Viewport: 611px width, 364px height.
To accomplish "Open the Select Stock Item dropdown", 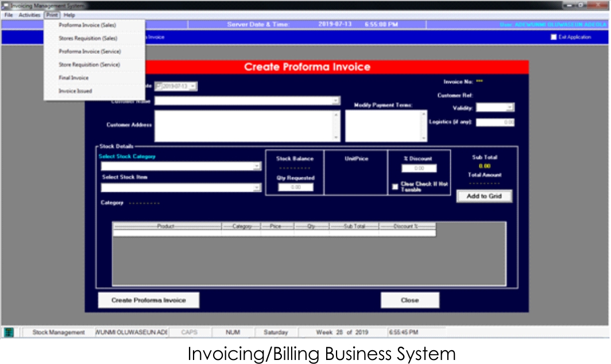I will click(257, 188).
